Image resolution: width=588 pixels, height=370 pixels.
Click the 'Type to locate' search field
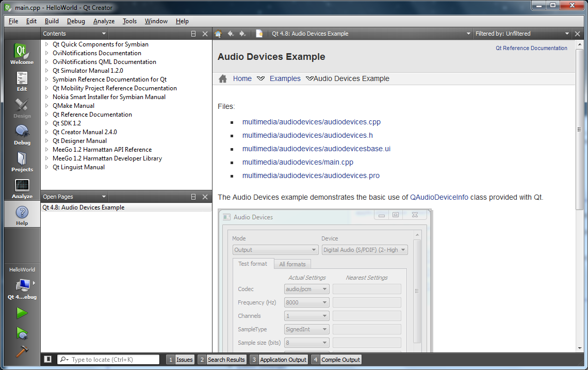tap(108, 359)
